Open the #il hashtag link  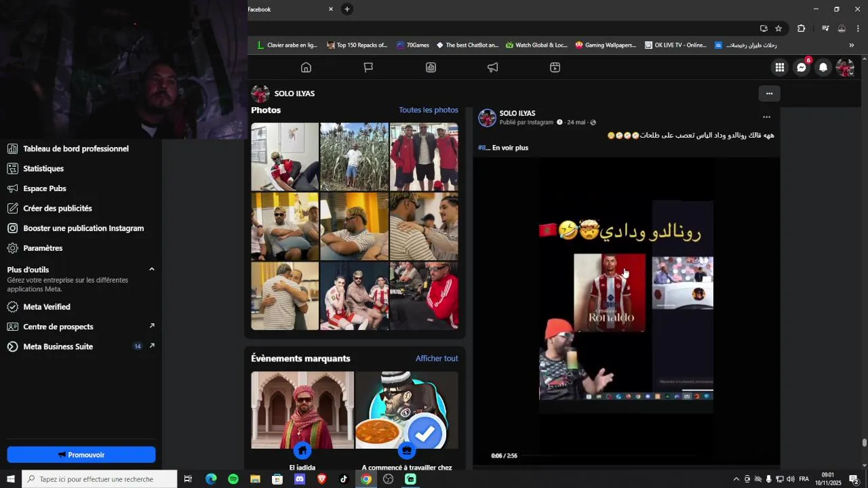point(482,148)
